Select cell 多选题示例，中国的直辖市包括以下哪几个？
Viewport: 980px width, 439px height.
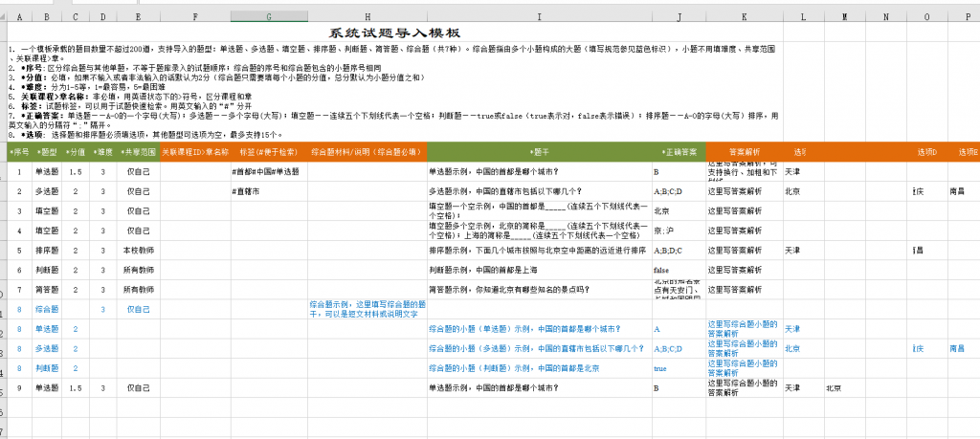click(x=540, y=191)
